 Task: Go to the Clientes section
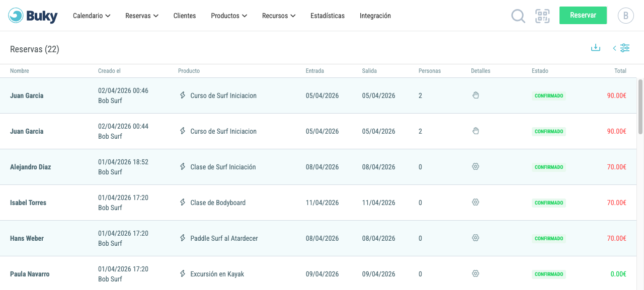point(185,16)
